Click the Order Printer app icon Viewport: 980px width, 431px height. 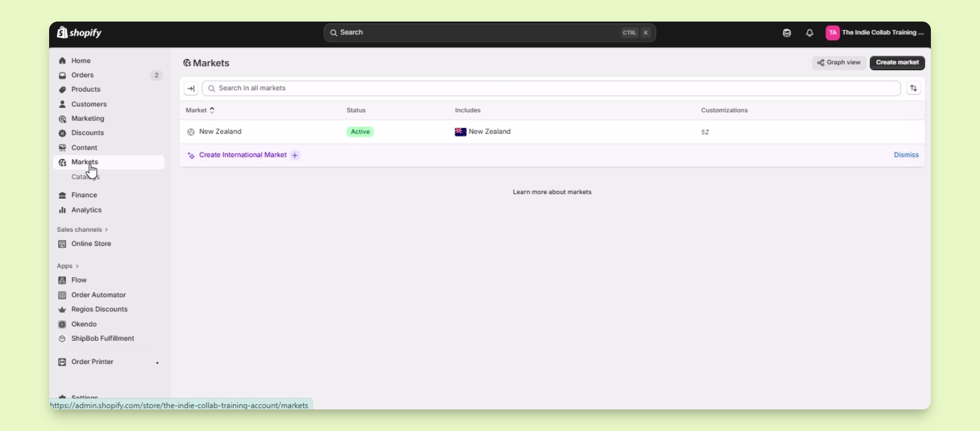62,362
